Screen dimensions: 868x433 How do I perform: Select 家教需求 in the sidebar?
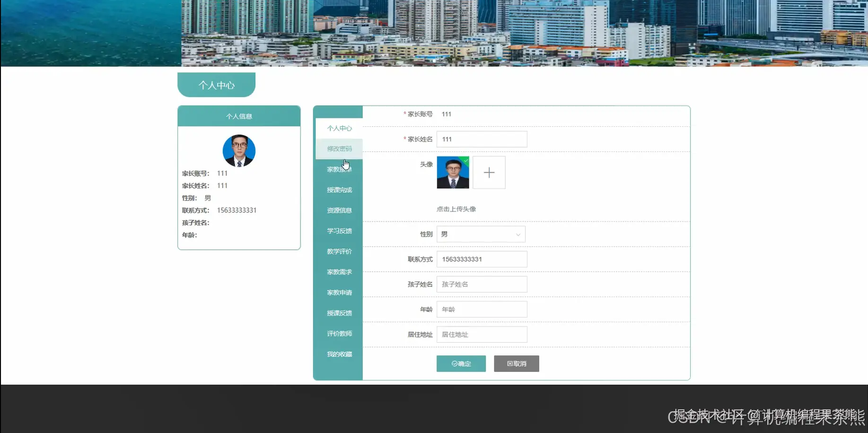point(339,272)
